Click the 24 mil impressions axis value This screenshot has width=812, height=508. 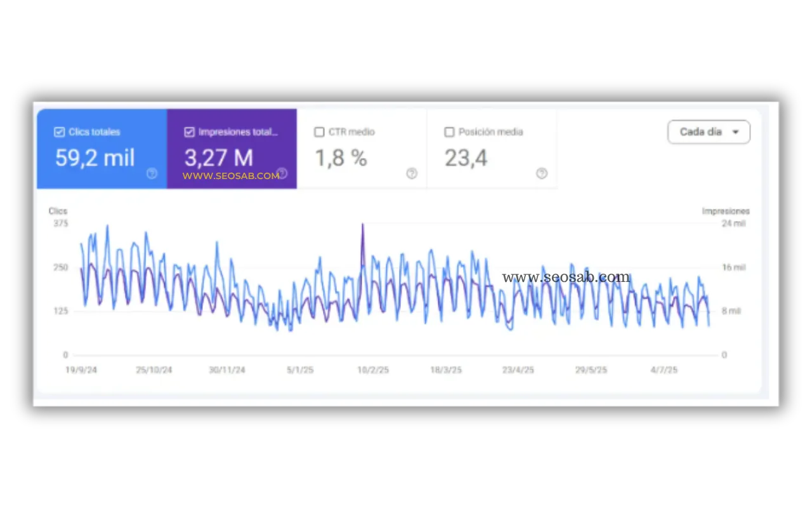coord(734,224)
